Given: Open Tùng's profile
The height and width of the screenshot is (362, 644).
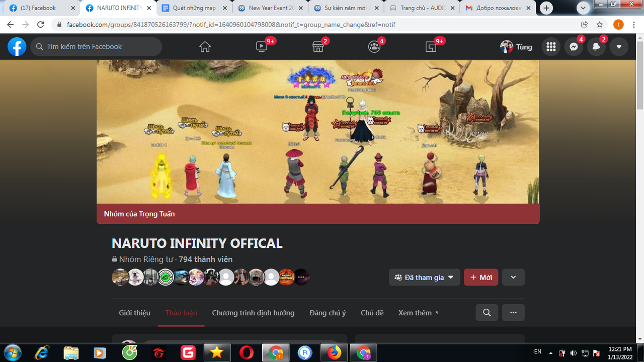Looking at the screenshot, I should click(x=516, y=47).
